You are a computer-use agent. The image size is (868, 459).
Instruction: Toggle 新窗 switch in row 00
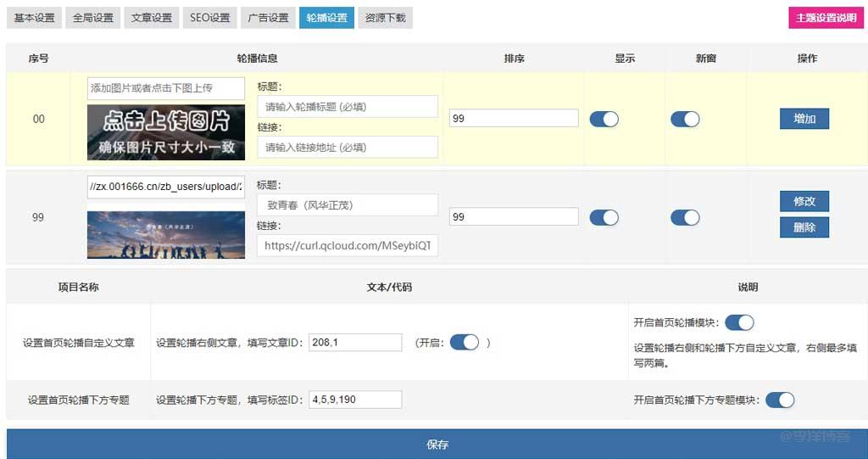click(685, 119)
